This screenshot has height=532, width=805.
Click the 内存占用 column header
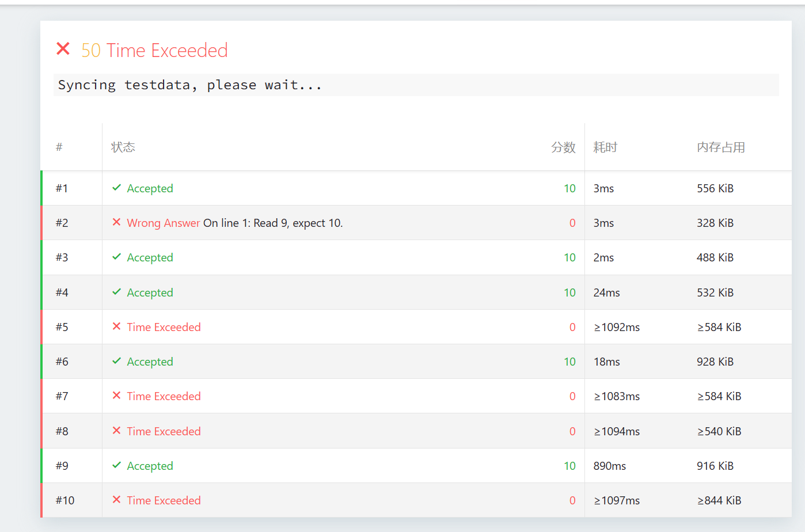tap(721, 147)
